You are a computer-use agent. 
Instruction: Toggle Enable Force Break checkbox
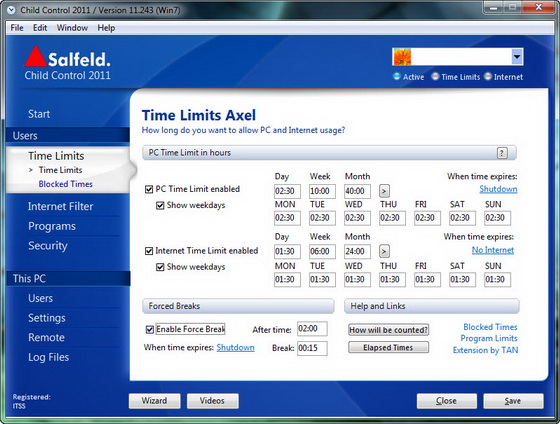pos(150,329)
